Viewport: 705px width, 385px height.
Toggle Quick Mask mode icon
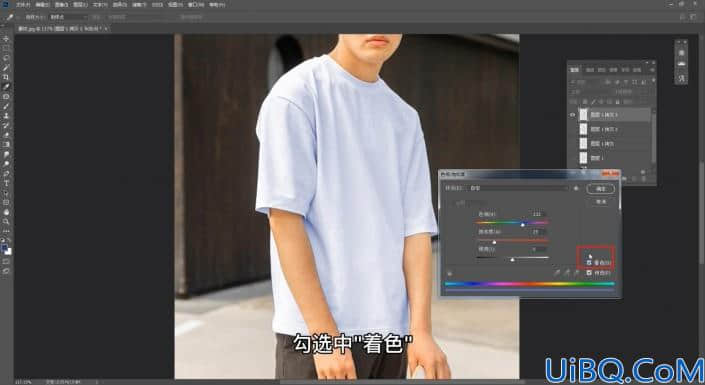tap(6, 261)
